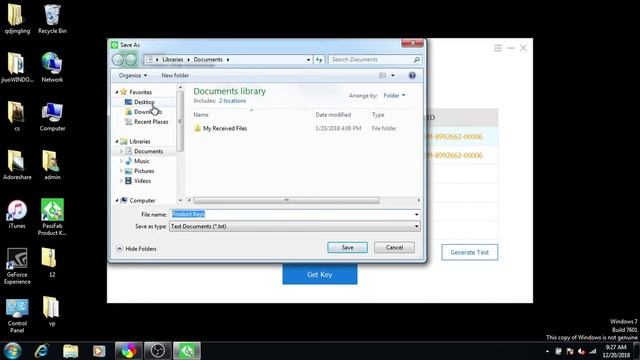Click Get Key in PassFab window
Viewport: 640px width, 360px height.
point(320,275)
